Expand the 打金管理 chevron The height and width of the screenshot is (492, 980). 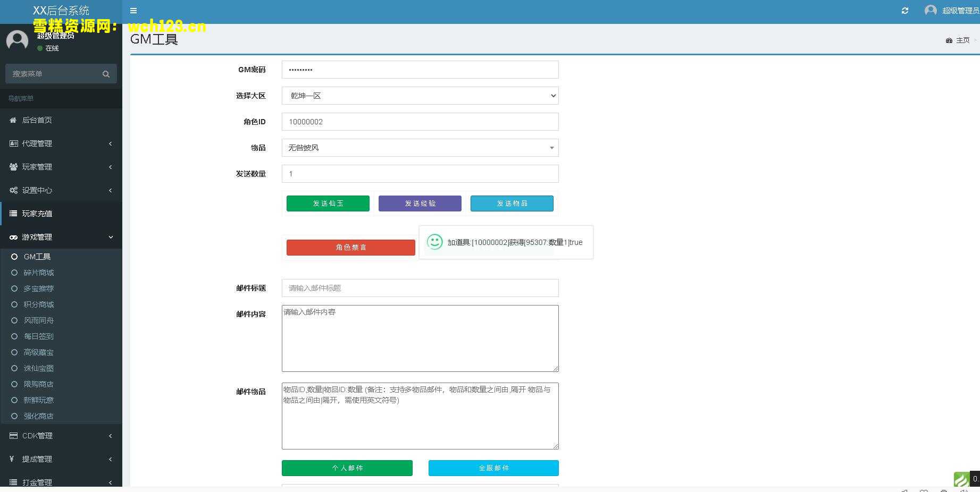(x=111, y=482)
